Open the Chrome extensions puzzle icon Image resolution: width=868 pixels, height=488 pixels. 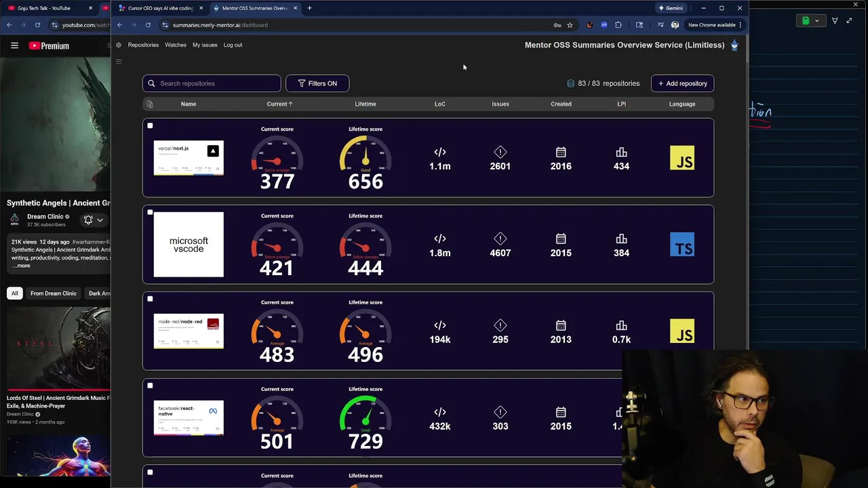click(x=618, y=25)
